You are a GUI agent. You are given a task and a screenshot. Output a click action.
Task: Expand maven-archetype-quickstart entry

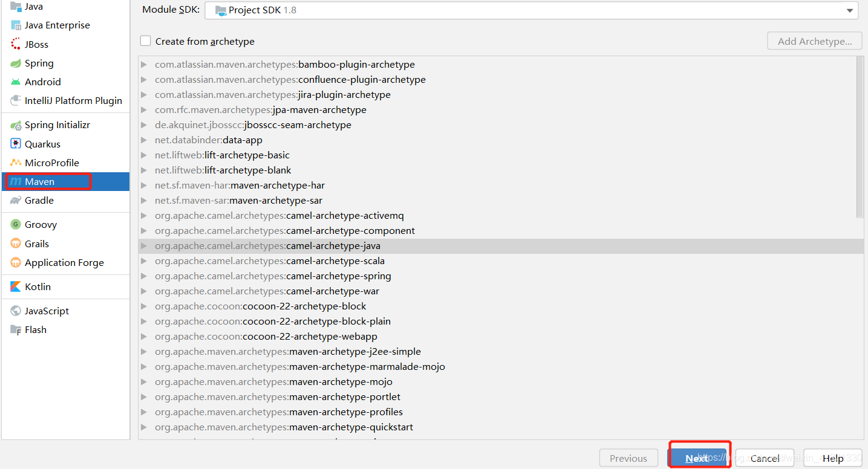coord(144,427)
